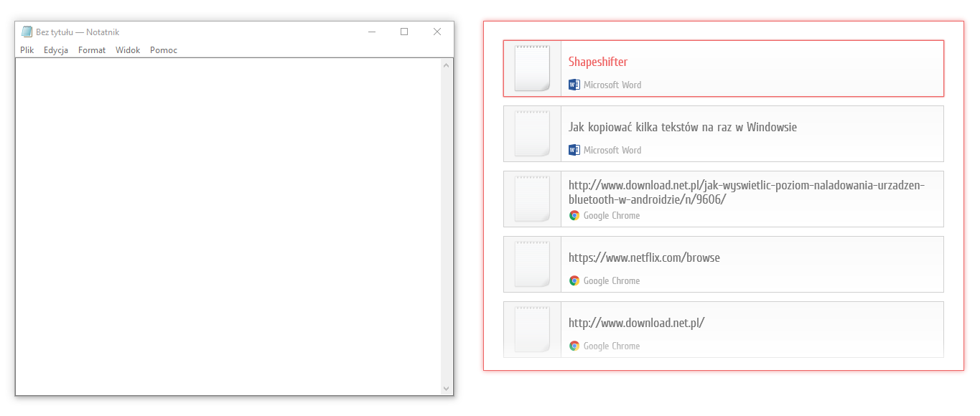The image size is (980, 416).
Task: Click the Chrome icon under the bluetooth-w-androidzie URL
Action: click(574, 215)
